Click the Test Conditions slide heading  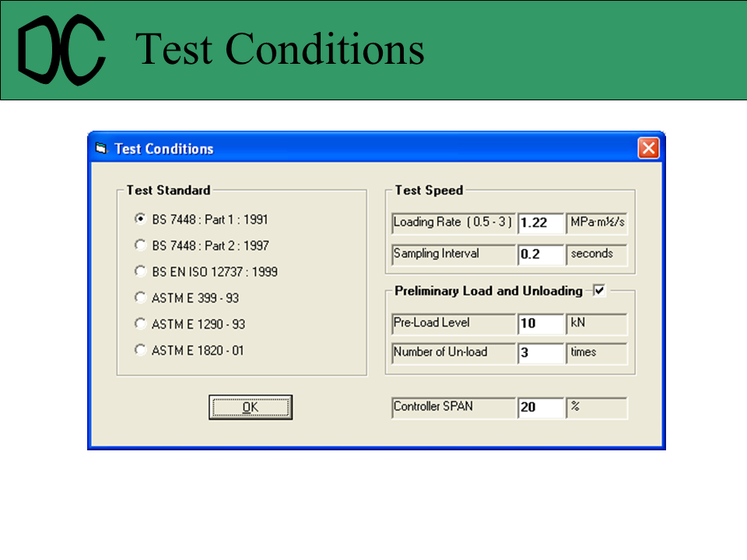280,49
